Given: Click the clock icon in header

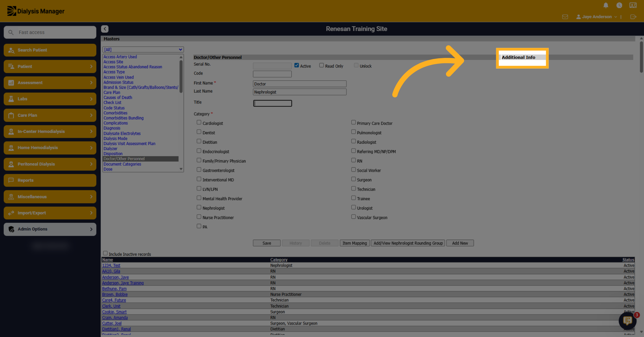Looking at the screenshot, I should click(x=619, y=5).
